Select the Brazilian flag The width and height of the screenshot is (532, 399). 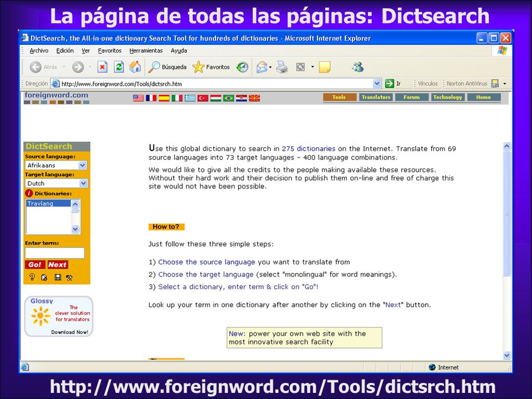(x=229, y=98)
